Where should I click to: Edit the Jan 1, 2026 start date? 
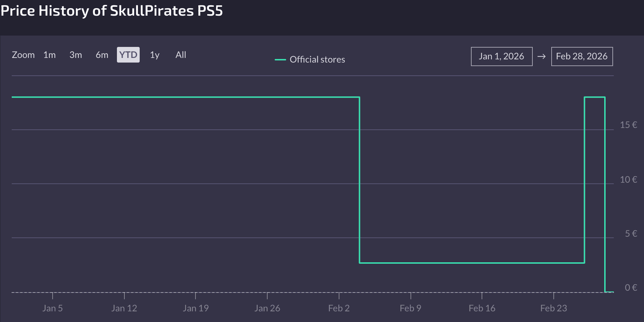[501, 57]
